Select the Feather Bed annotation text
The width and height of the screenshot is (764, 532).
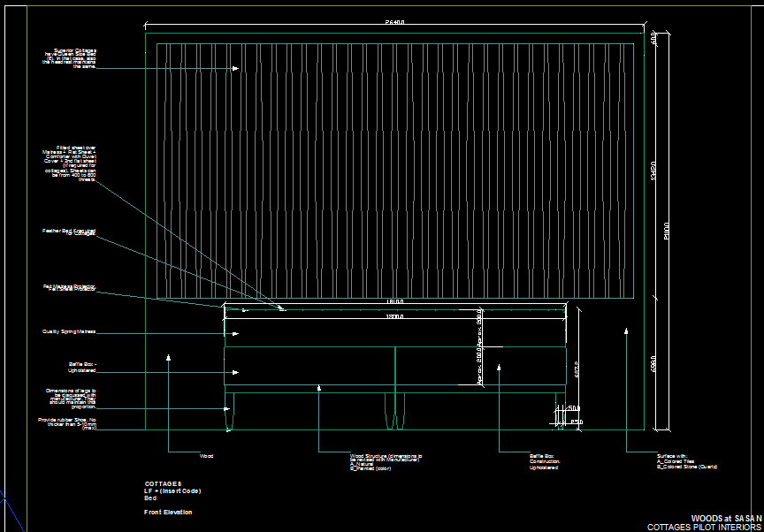(x=70, y=232)
